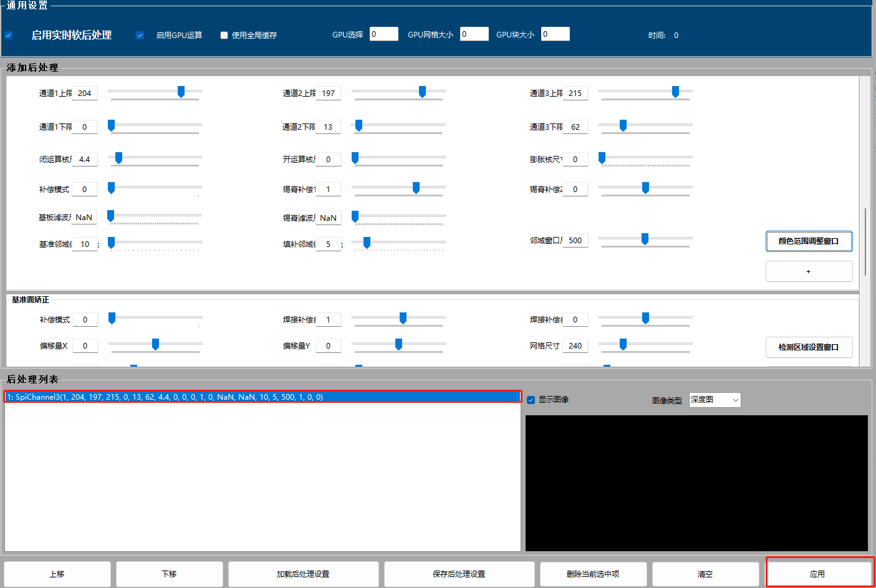Click the 锡膏滤波 slider handle
The height and width of the screenshot is (588, 876).
pos(355,216)
